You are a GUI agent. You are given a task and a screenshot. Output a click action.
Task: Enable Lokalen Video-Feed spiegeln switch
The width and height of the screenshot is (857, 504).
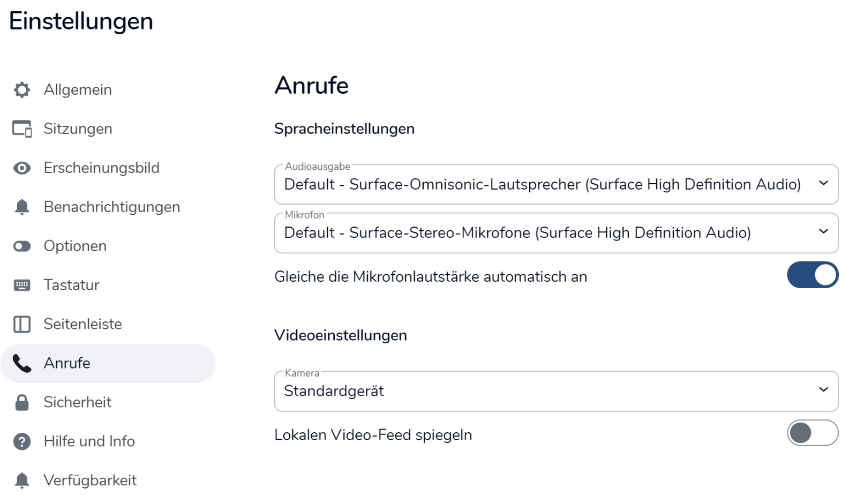tap(812, 433)
